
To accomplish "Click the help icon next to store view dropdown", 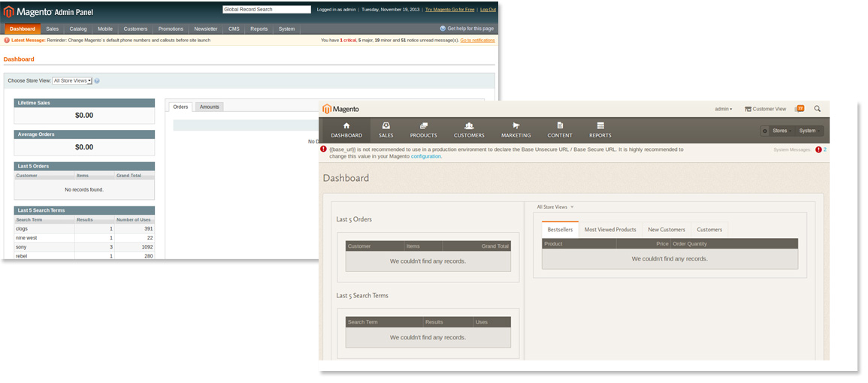I will (x=97, y=81).
